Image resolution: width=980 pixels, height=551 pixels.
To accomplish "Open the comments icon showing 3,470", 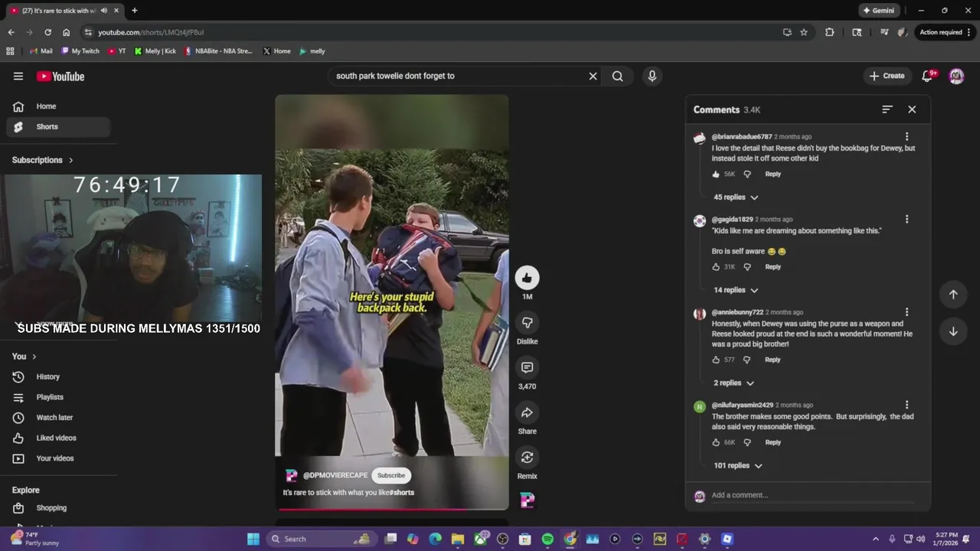I will (x=527, y=368).
